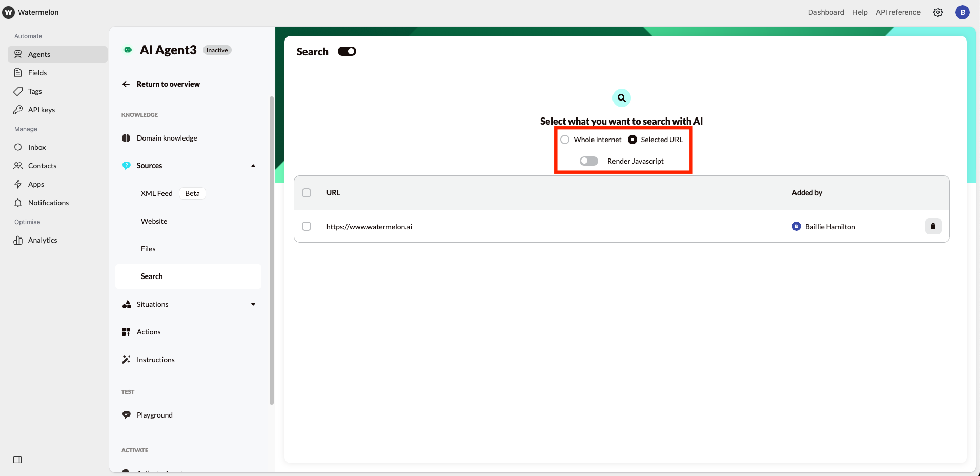Delete the watermelon.ai URL via trash icon
This screenshot has height=476, width=980.
click(x=933, y=226)
